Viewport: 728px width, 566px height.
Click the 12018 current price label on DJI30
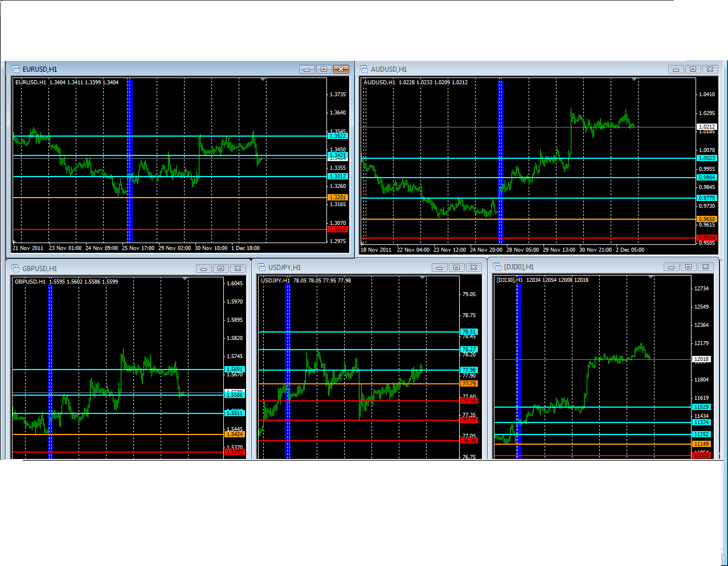tap(701, 359)
